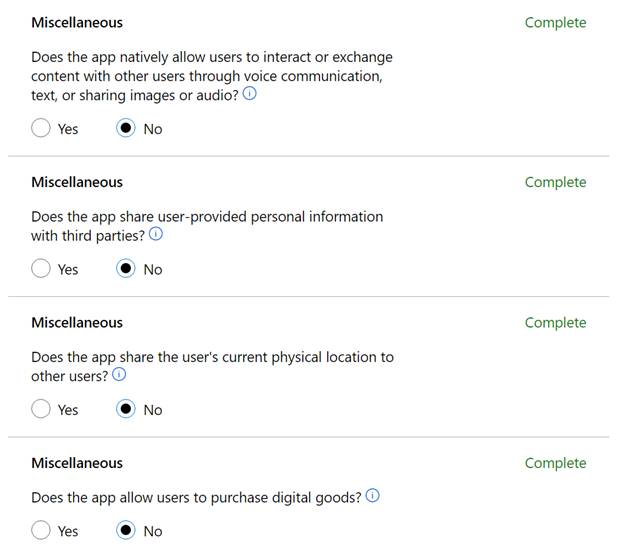Click Complete status for digital goods question

[x=555, y=463]
